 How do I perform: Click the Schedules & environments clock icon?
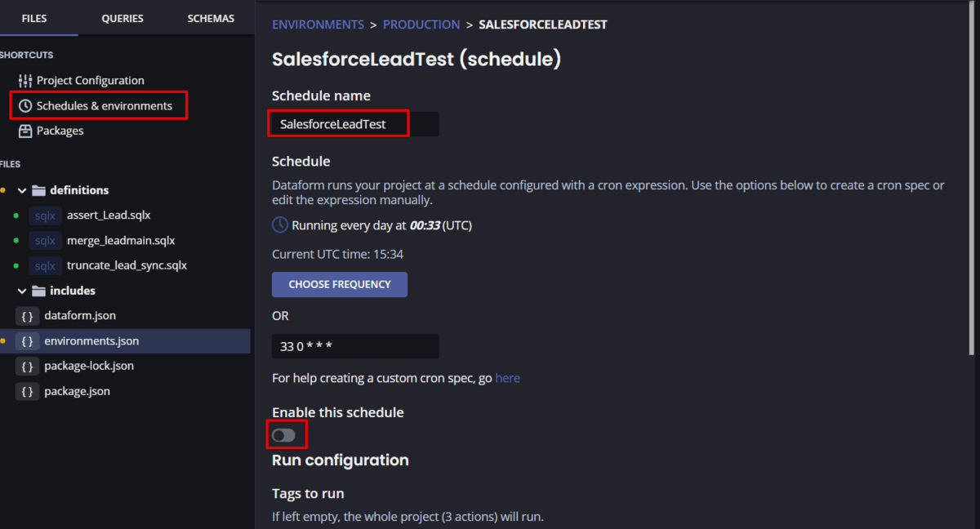pos(25,106)
